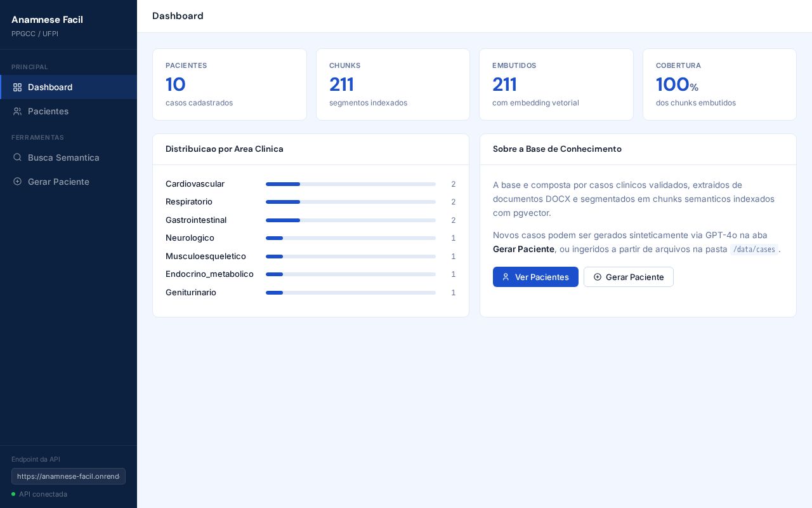This screenshot has height=508, width=812.
Task: Open Busca Semantica in the sidebar
Action: [x=69, y=157]
